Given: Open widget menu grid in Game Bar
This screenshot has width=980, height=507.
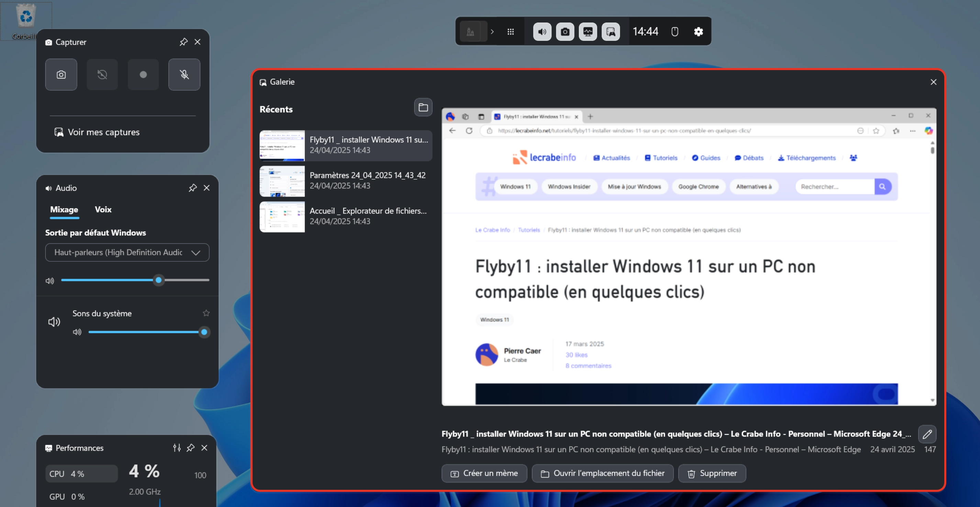Looking at the screenshot, I should 511,32.
